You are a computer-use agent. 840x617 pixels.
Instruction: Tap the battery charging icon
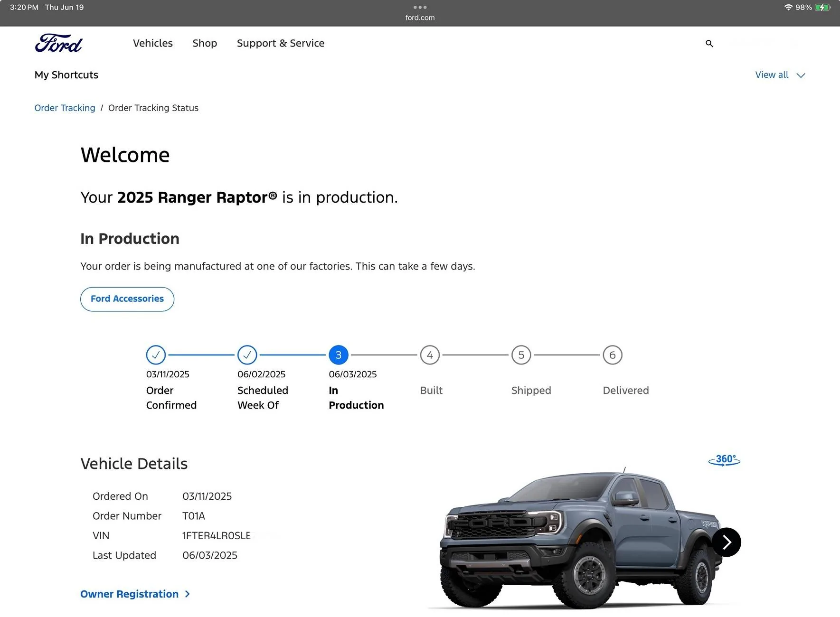coord(823,7)
